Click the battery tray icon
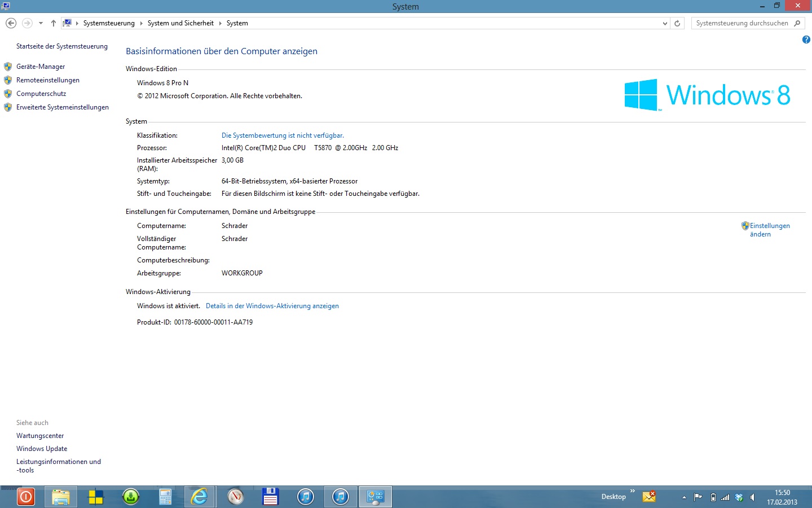Screen dimensions: 812x508 (713, 497)
